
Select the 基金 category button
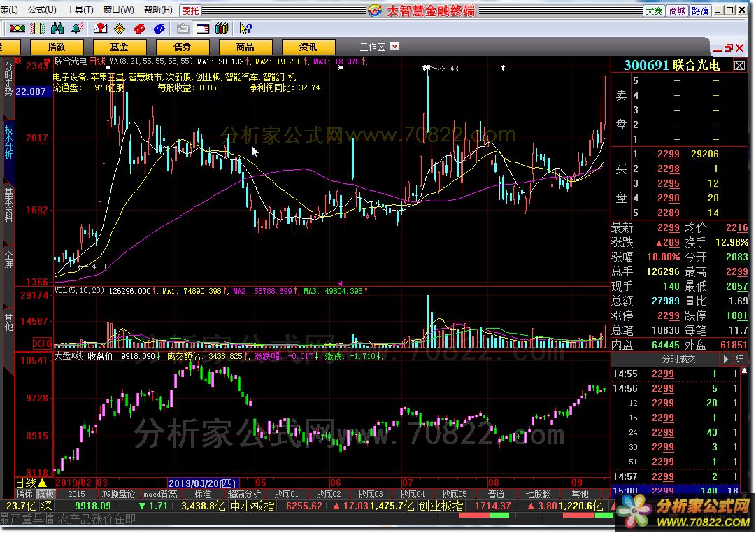[x=120, y=47]
